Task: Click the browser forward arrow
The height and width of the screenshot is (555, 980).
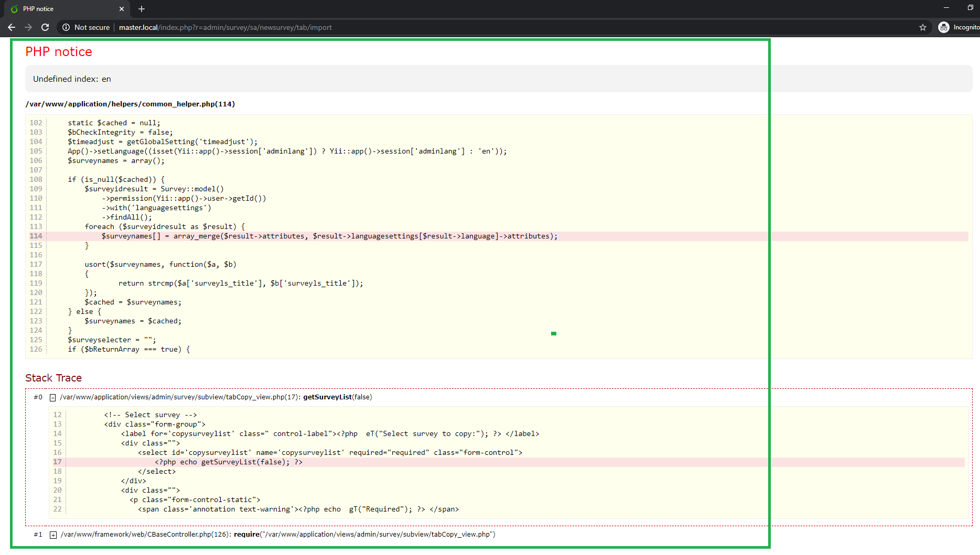Action: [28, 27]
